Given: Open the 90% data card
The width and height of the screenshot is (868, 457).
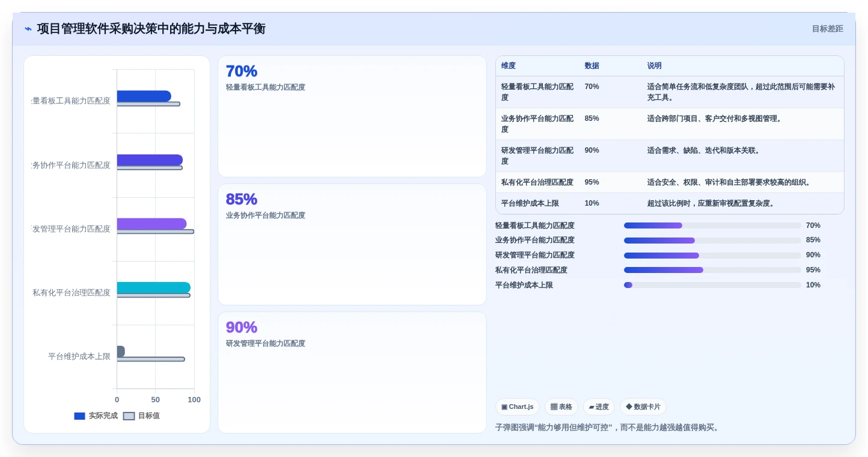Looking at the screenshot, I should 352,373.
